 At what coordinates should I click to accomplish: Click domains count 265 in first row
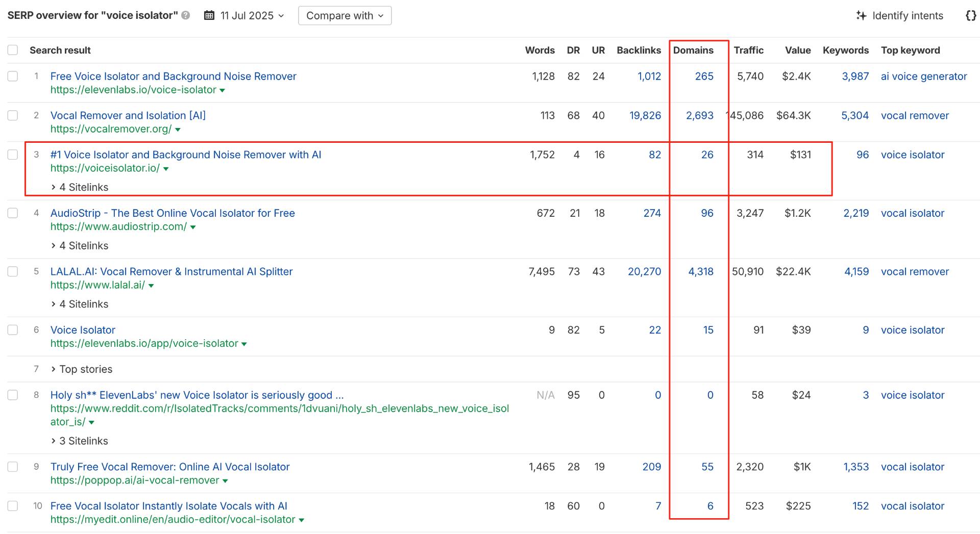pyautogui.click(x=704, y=76)
